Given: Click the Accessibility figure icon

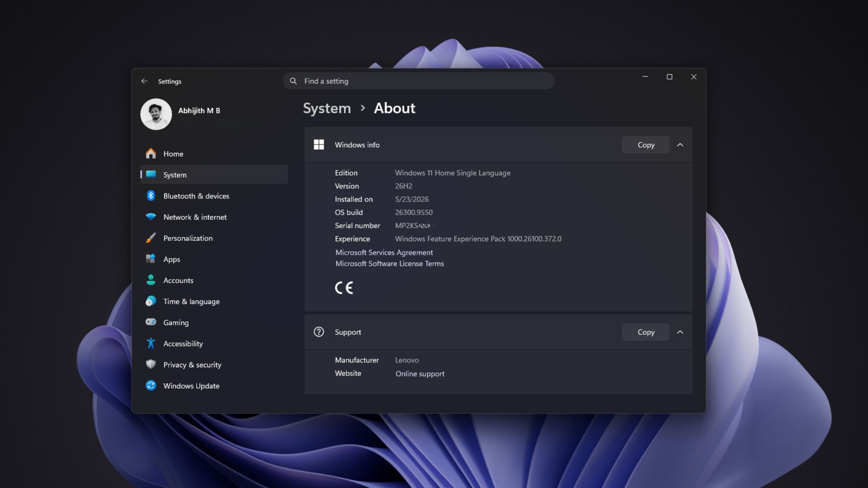Looking at the screenshot, I should pyautogui.click(x=151, y=343).
